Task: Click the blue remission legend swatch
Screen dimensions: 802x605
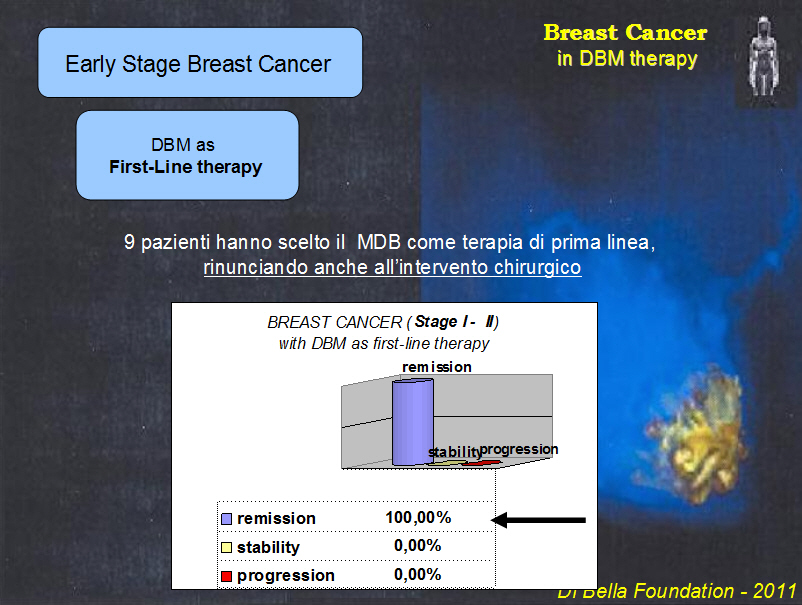Action: [x=226, y=519]
